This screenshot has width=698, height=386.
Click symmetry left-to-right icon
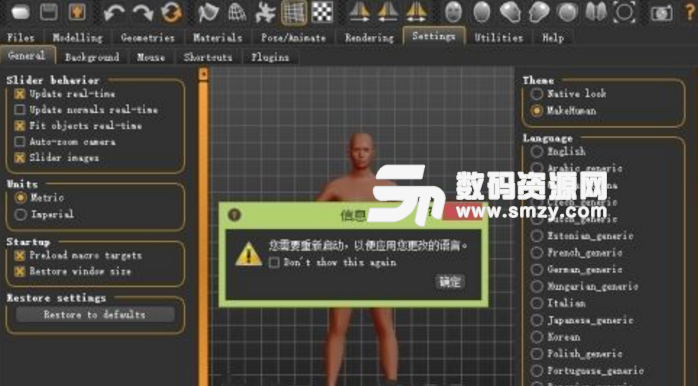coord(388,12)
